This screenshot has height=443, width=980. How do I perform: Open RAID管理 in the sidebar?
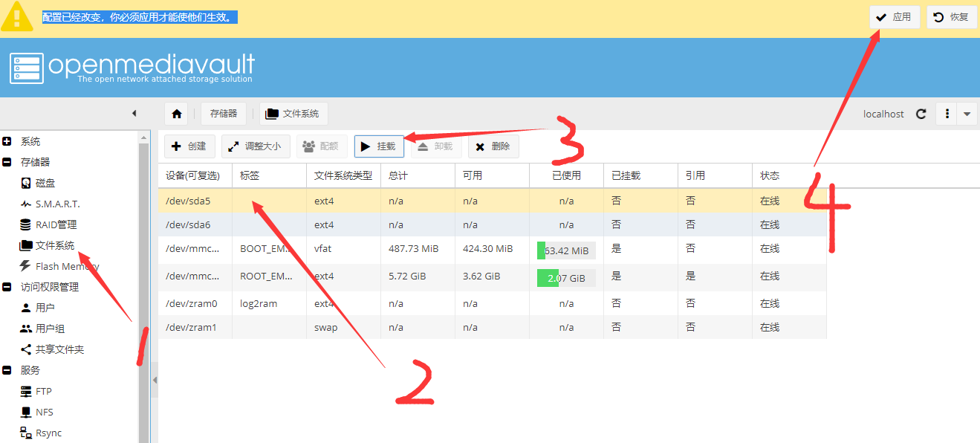[56, 224]
